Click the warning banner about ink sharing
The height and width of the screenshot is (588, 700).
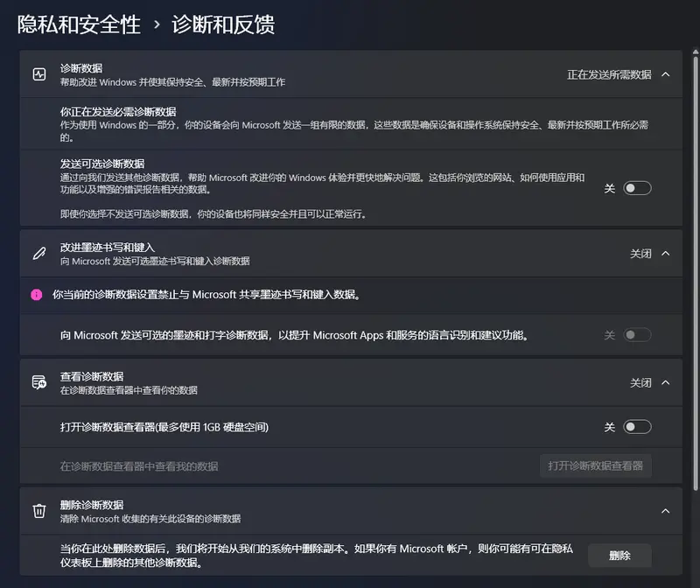click(x=350, y=295)
